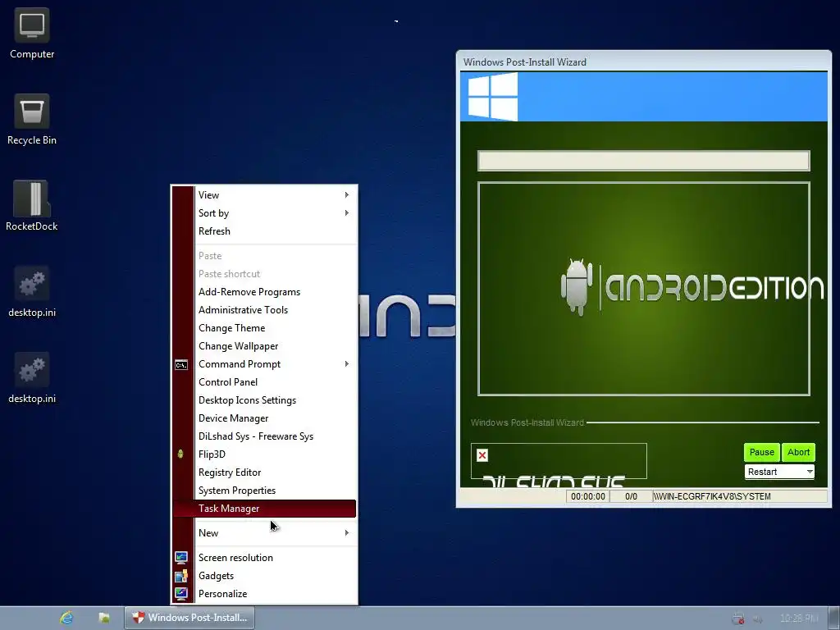Click the taskbar clock
This screenshot has height=630, width=840.
tap(799, 619)
